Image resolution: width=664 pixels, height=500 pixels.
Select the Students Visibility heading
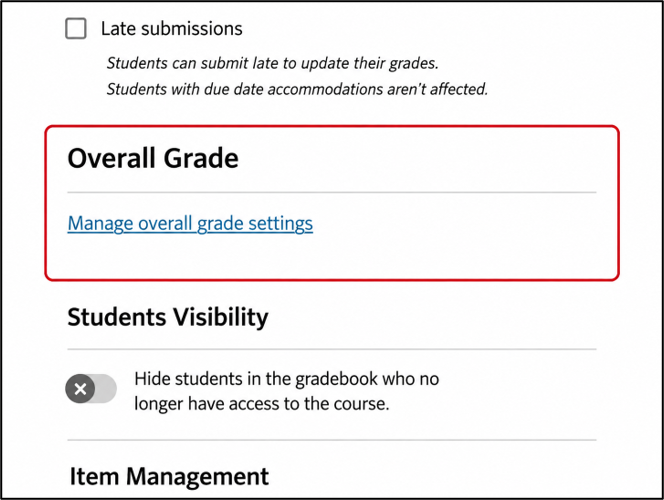tap(168, 317)
